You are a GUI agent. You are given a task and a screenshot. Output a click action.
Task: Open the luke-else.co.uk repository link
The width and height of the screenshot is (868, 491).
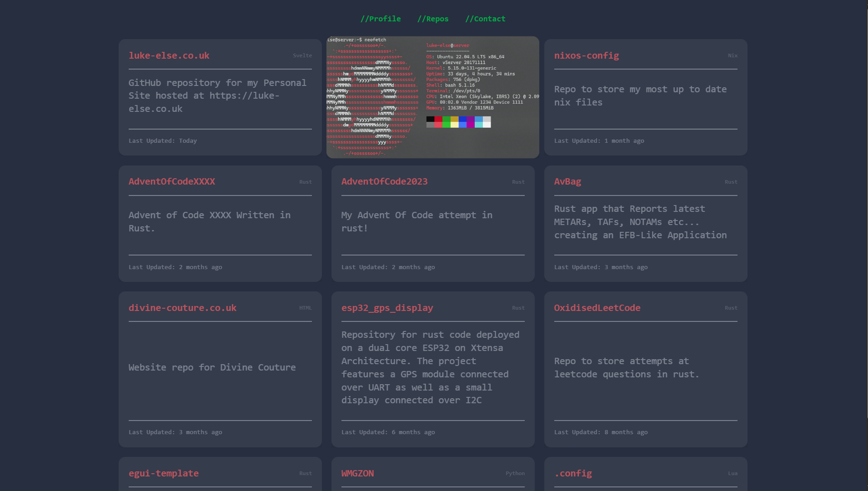pos(169,55)
